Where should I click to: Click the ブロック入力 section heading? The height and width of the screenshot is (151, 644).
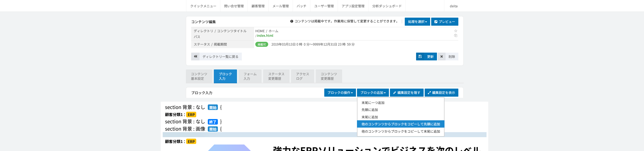point(202,93)
